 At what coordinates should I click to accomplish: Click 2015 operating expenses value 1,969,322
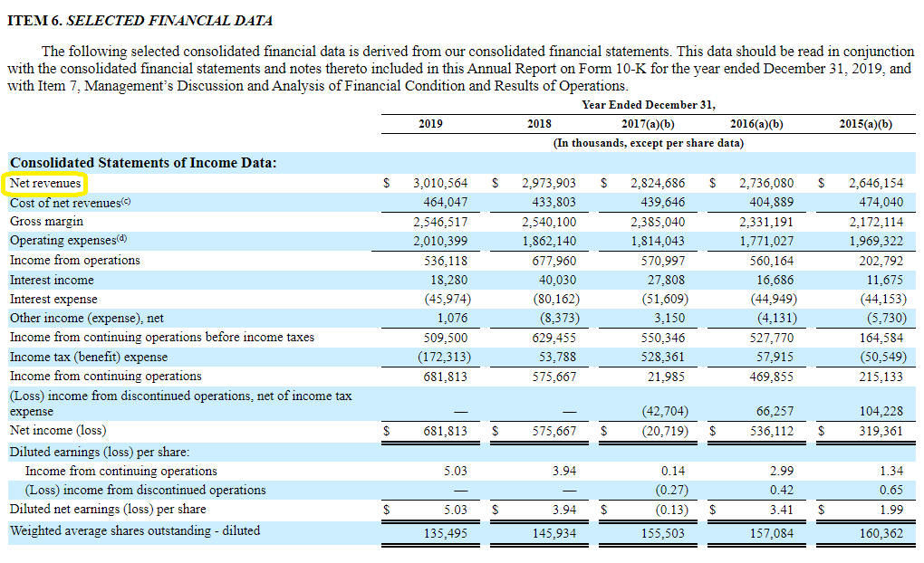(x=875, y=241)
